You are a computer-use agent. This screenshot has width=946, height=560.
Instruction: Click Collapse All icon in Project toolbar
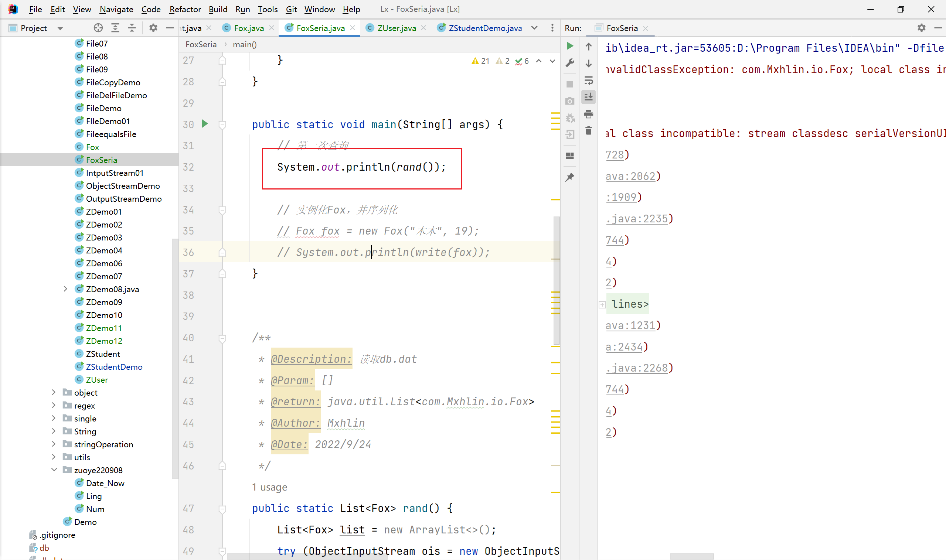132,28
